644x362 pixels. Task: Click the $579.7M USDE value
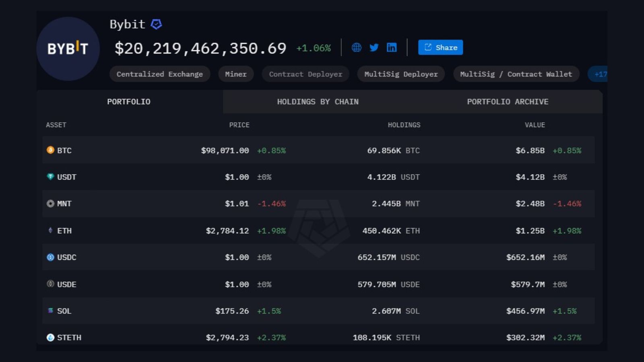click(528, 284)
